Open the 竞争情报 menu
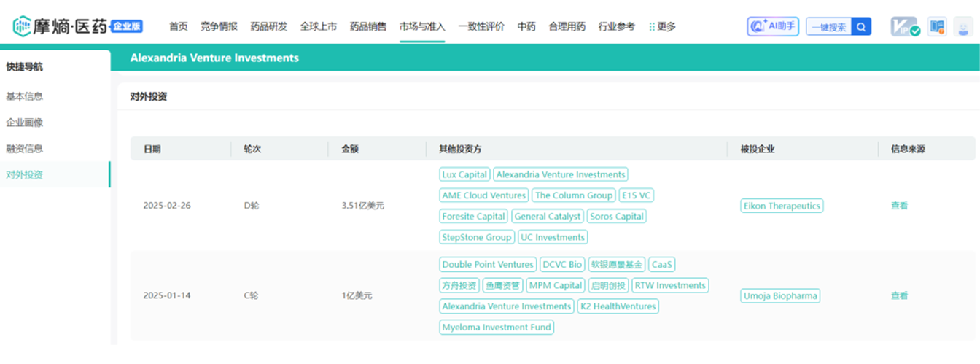Viewport: 980px width, 364px height. [x=219, y=26]
